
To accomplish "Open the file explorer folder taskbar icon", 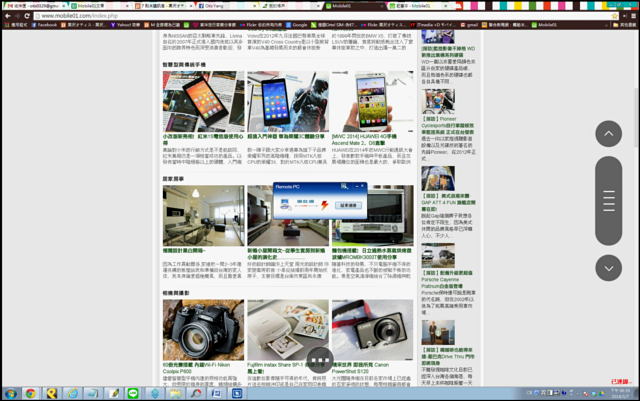I will pos(176,394).
